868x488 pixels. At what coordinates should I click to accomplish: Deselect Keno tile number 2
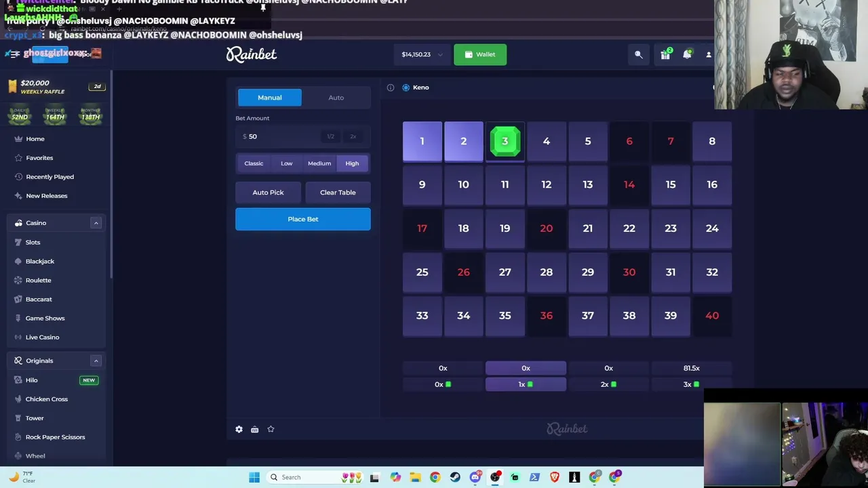coord(464,141)
